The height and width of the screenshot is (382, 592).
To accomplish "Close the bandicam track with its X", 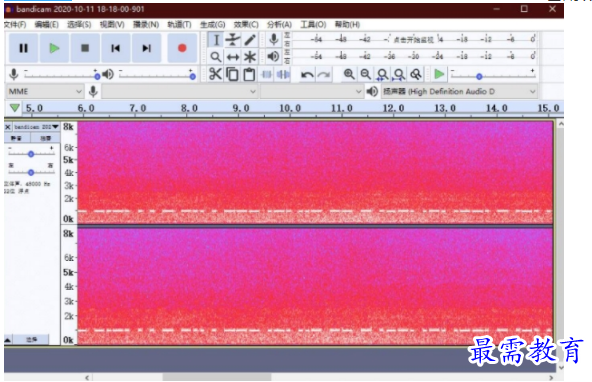I will 8,127.
